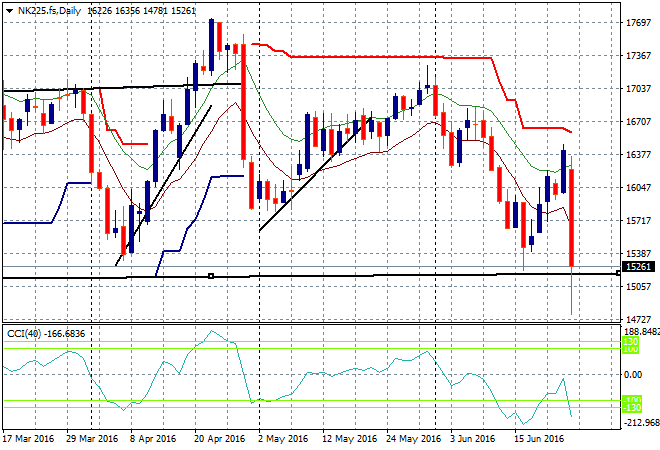Click the CCI level 130 green label
Viewport: 660px width, 450px height.
tap(631, 341)
